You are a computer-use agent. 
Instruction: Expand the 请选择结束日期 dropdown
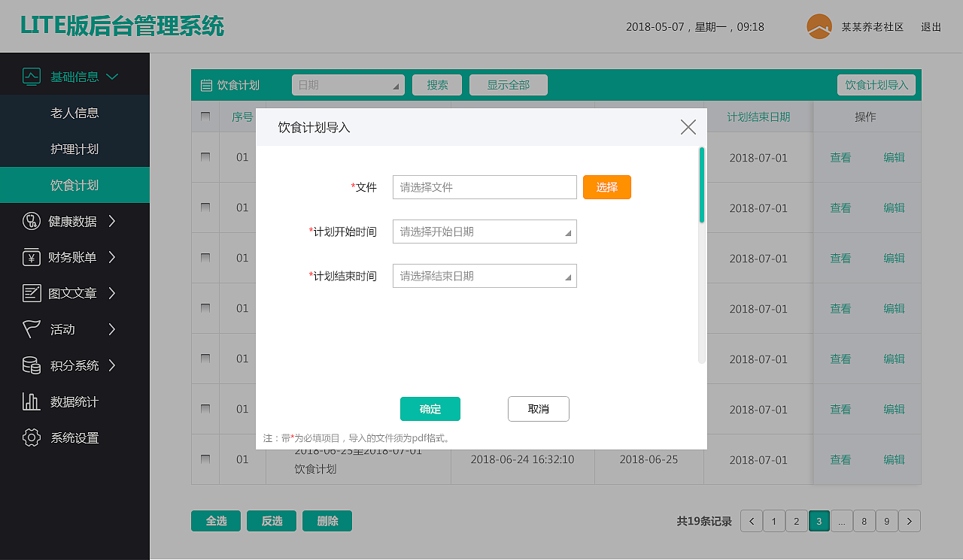pos(485,276)
